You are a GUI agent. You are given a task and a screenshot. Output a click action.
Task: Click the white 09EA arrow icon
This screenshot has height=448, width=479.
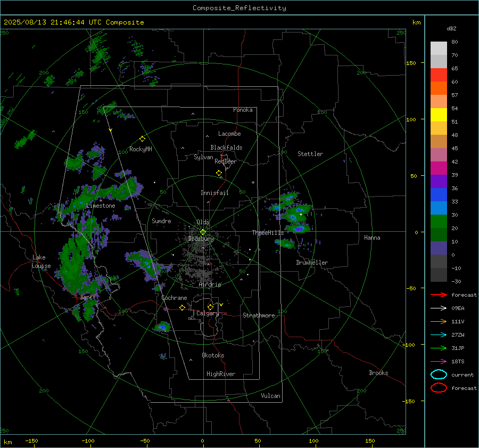click(439, 308)
